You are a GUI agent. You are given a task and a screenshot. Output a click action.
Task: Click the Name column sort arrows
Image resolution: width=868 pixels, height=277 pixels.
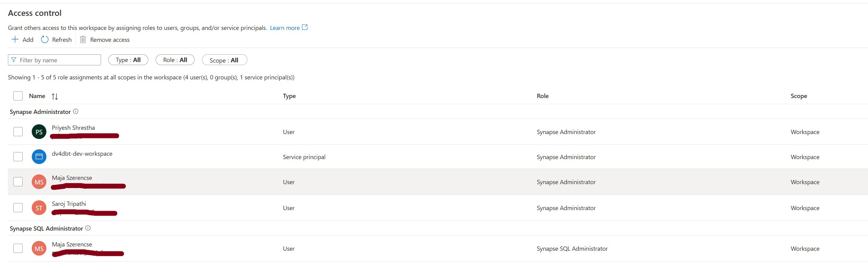click(x=55, y=97)
